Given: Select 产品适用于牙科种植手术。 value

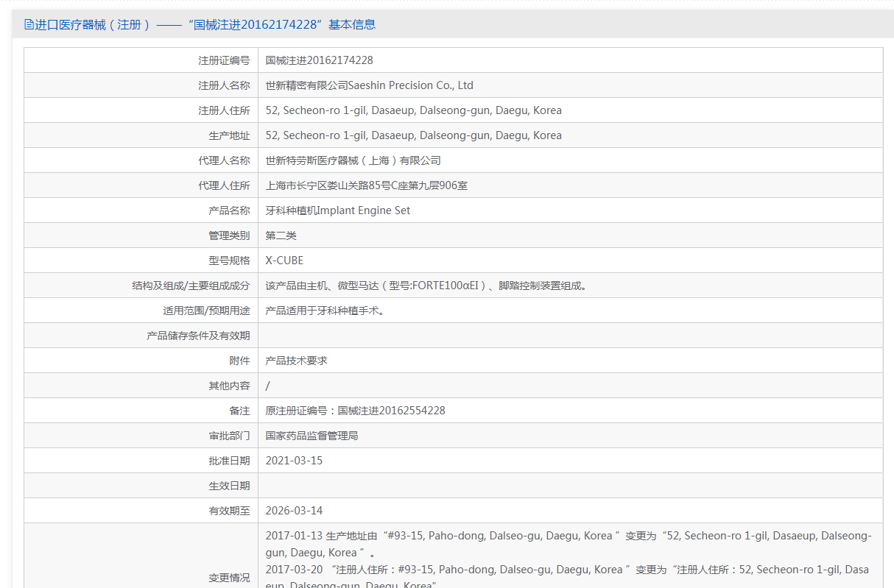Looking at the screenshot, I should click(x=327, y=311).
